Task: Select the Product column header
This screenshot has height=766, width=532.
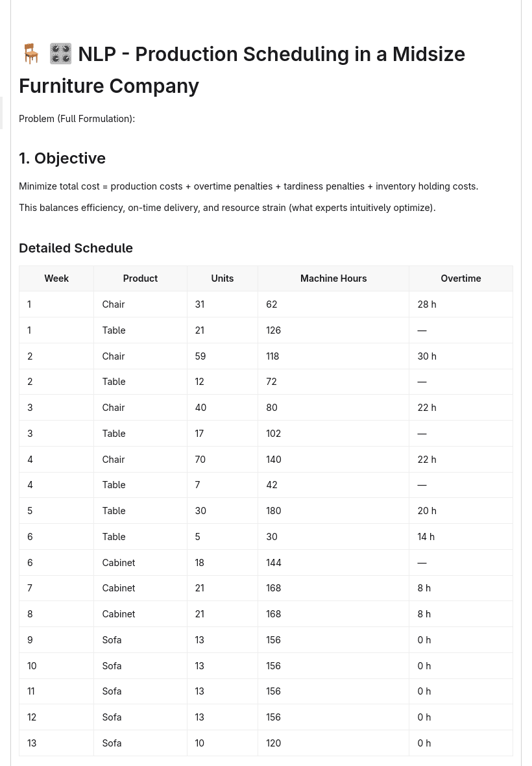Action: click(141, 278)
